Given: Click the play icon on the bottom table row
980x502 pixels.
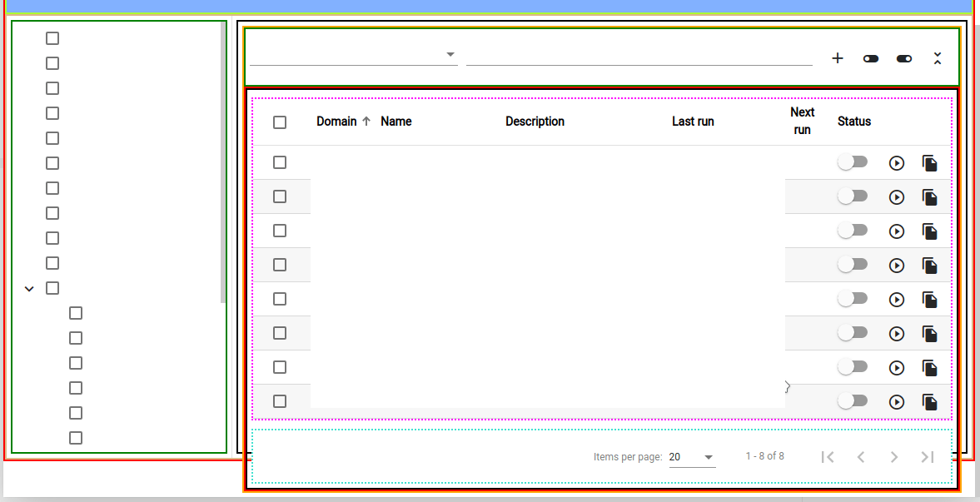Looking at the screenshot, I should tap(897, 401).
